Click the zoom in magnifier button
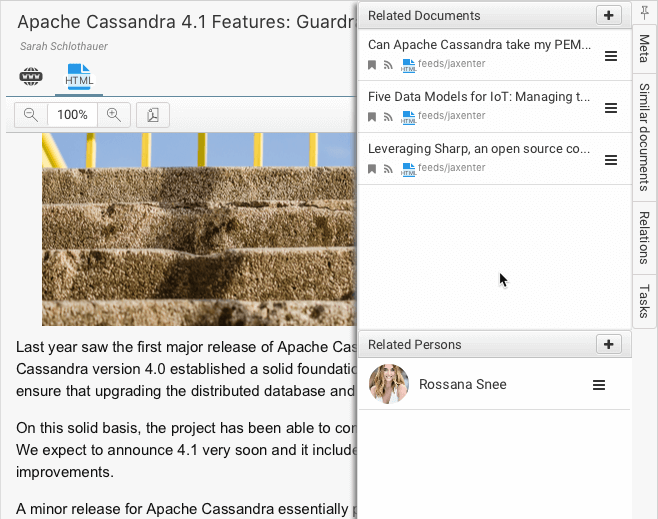658x519 pixels. [x=114, y=115]
